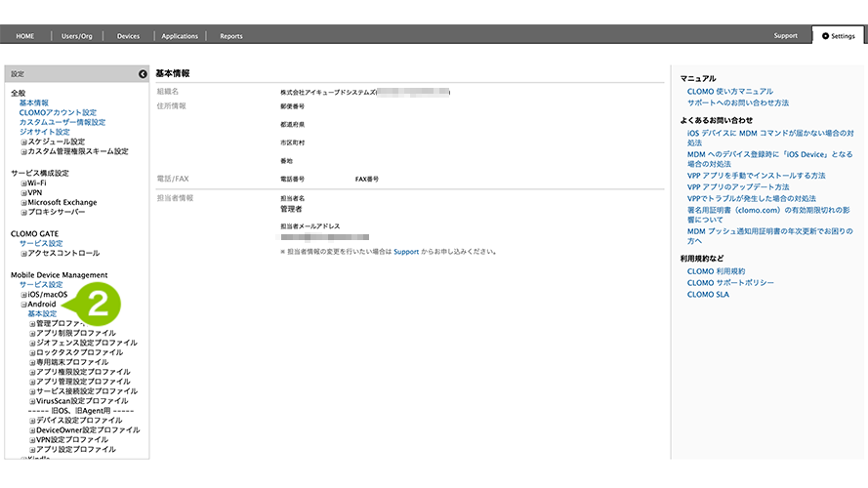The image size is (868, 488).
Task: Collapse the settings sidebar with the arrow icon
Action: (143, 74)
